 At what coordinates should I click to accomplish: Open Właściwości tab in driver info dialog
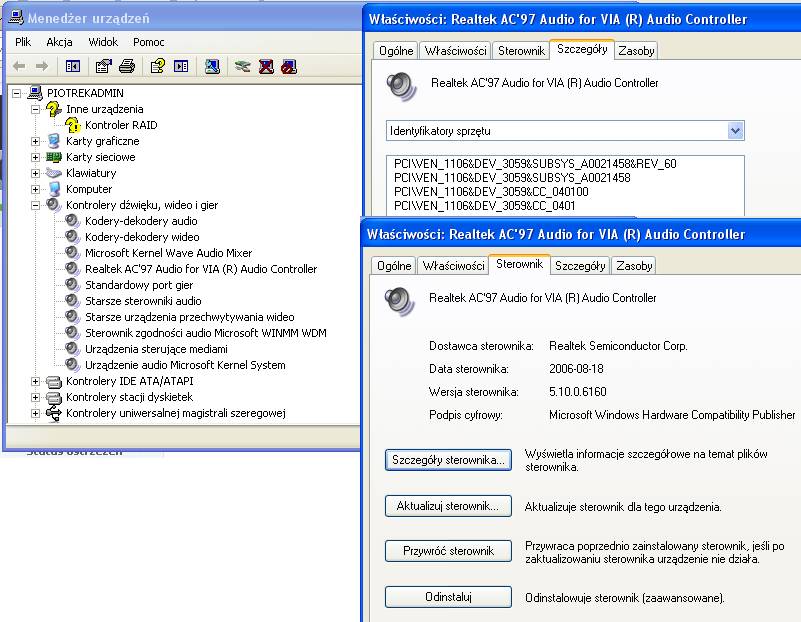454,266
